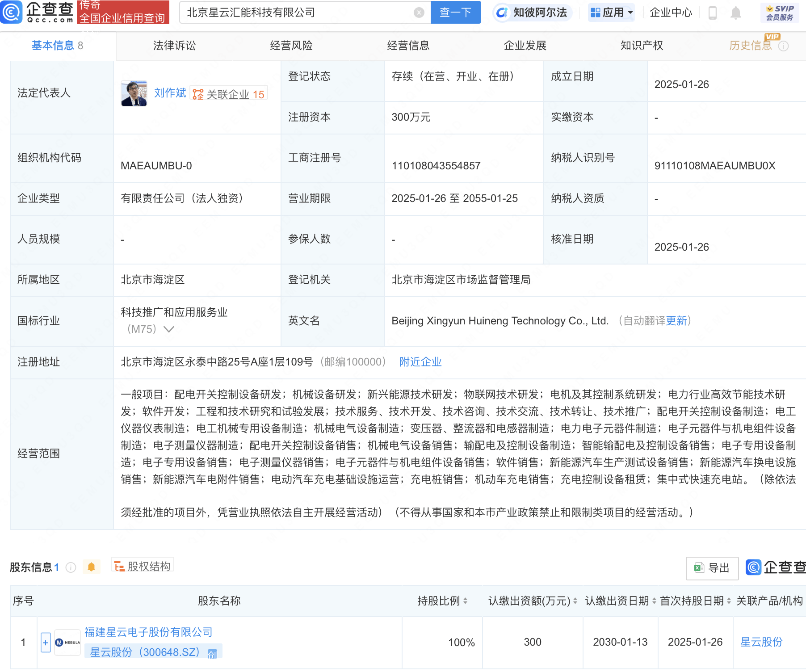Switch to 法律诉讼 tab
806x672 pixels.
coord(174,46)
